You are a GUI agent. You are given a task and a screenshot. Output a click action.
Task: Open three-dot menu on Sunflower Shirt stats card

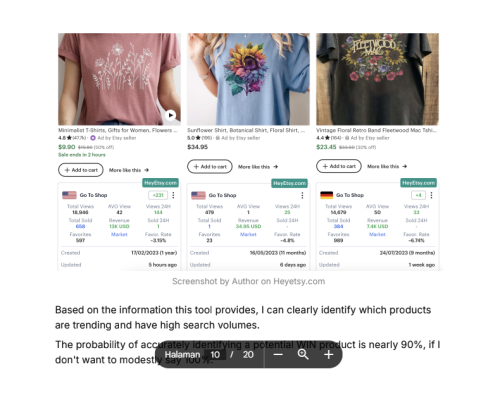click(302, 195)
